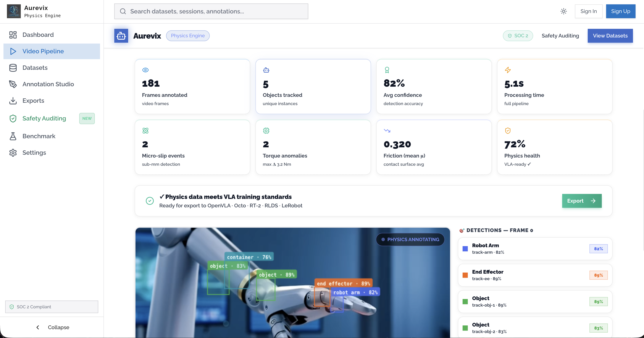Go to Datasets in the sidebar
This screenshot has width=644, height=338.
[35, 68]
